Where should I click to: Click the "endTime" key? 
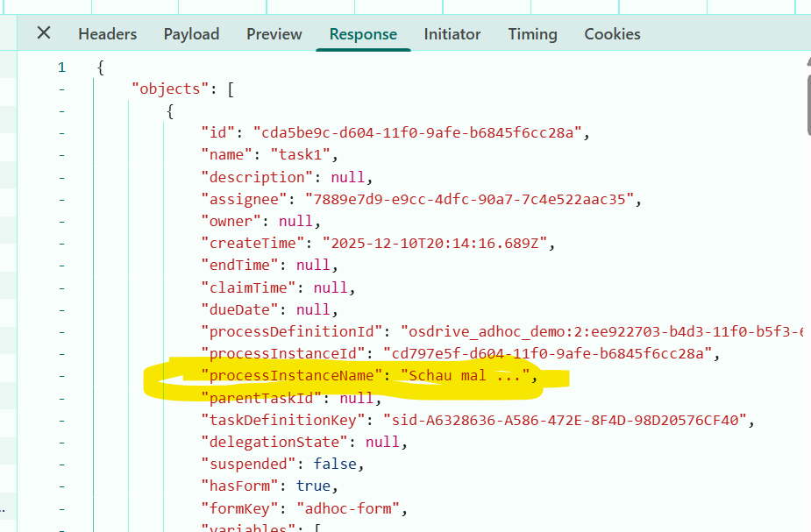[x=239, y=266]
